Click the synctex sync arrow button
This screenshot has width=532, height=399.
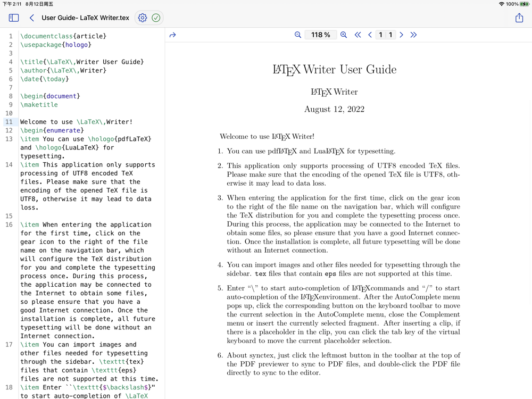click(x=172, y=35)
